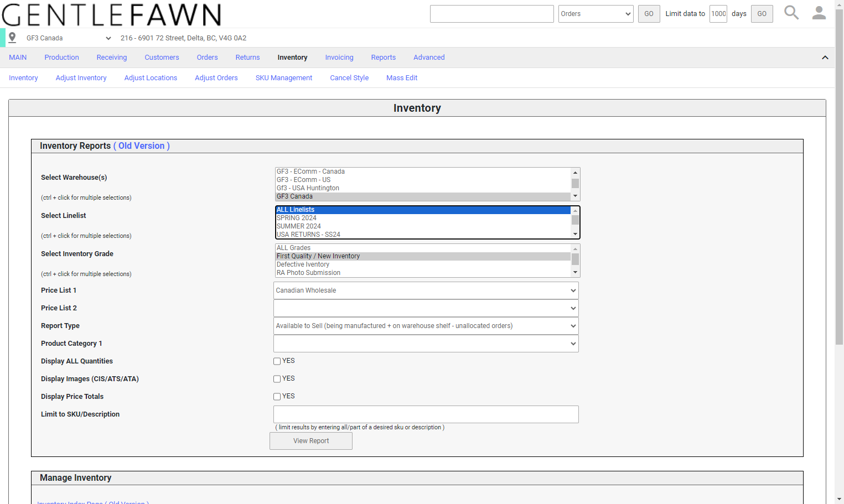
Task: Click the inventory grade list scroll down arrow
Action: (576, 273)
